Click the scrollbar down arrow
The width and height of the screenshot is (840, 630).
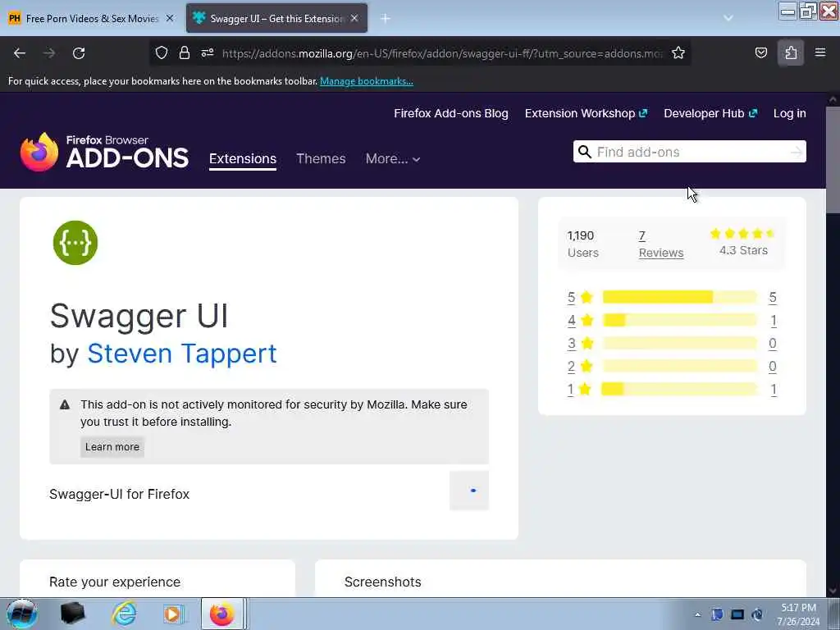[833, 591]
